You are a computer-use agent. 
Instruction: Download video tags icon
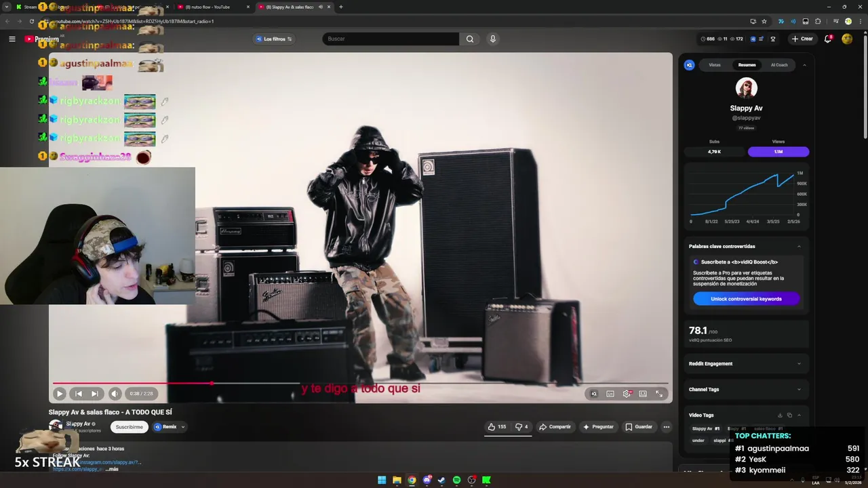(780, 415)
